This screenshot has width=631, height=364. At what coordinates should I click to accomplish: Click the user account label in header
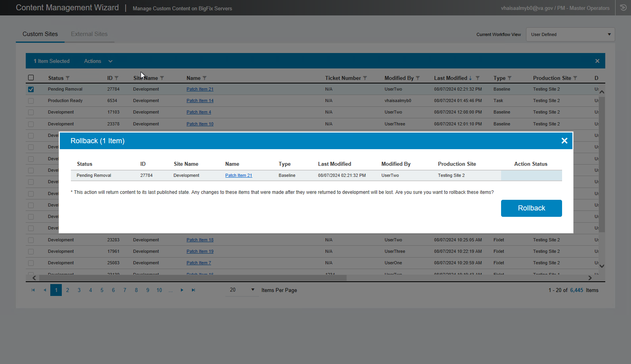[555, 8]
